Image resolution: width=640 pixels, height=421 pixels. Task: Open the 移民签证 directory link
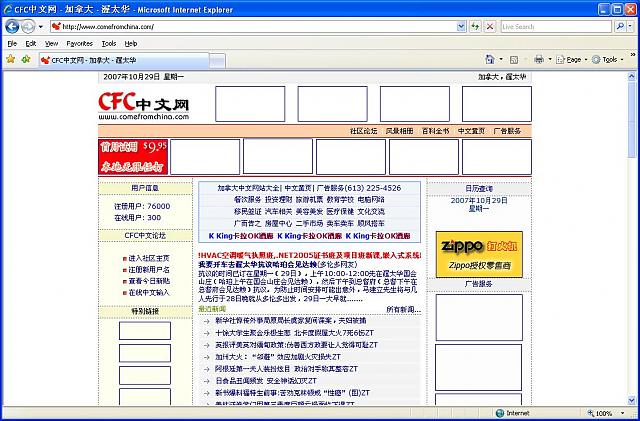click(x=247, y=212)
